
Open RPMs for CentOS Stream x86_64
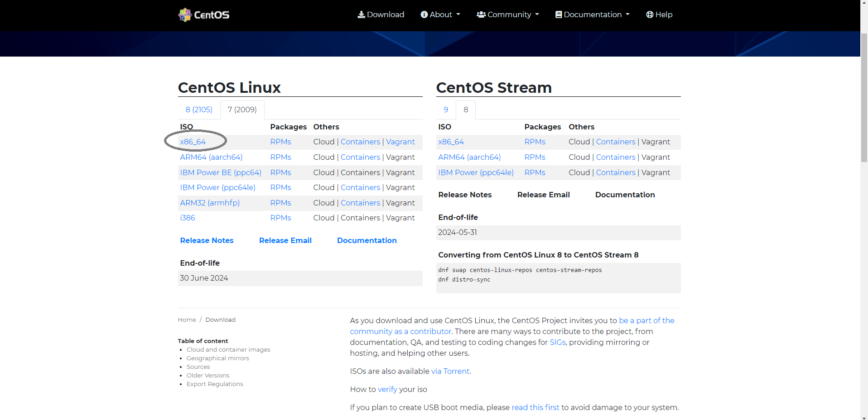(535, 142)
